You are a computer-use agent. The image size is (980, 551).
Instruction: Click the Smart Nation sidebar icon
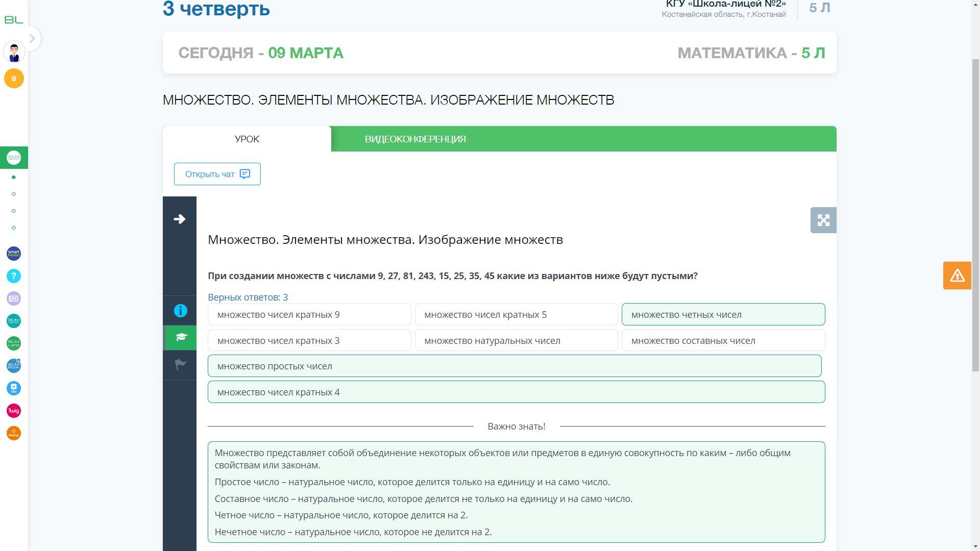click(14, 254)
